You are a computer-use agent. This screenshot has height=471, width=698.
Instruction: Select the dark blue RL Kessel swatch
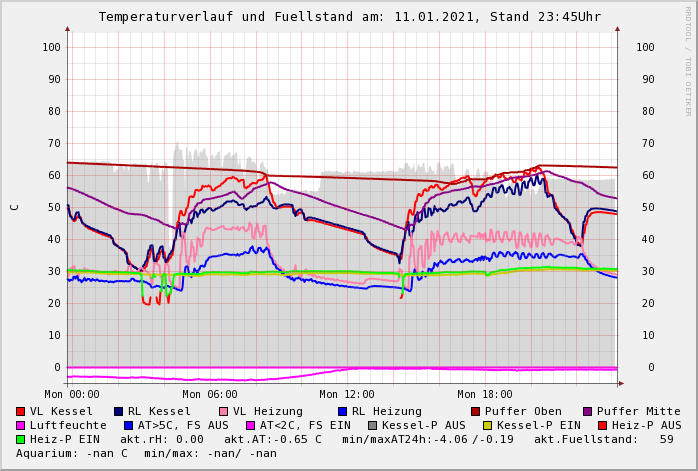119,411
